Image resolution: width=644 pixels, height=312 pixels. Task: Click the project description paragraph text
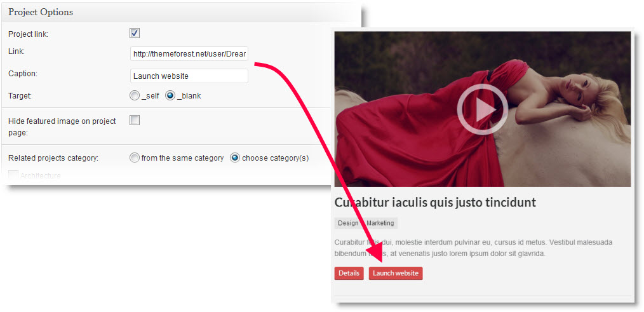(x=473, y=248)
